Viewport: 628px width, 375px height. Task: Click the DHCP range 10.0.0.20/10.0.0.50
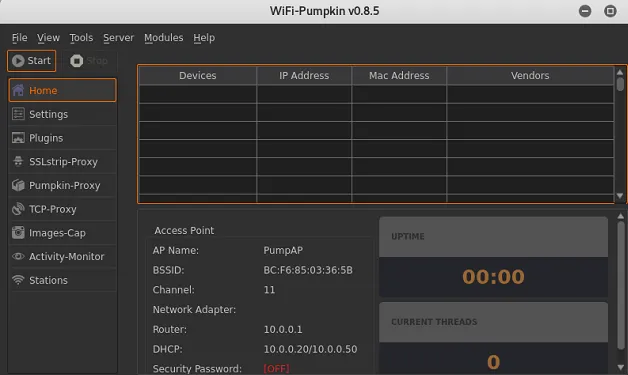tap(310, 349)
